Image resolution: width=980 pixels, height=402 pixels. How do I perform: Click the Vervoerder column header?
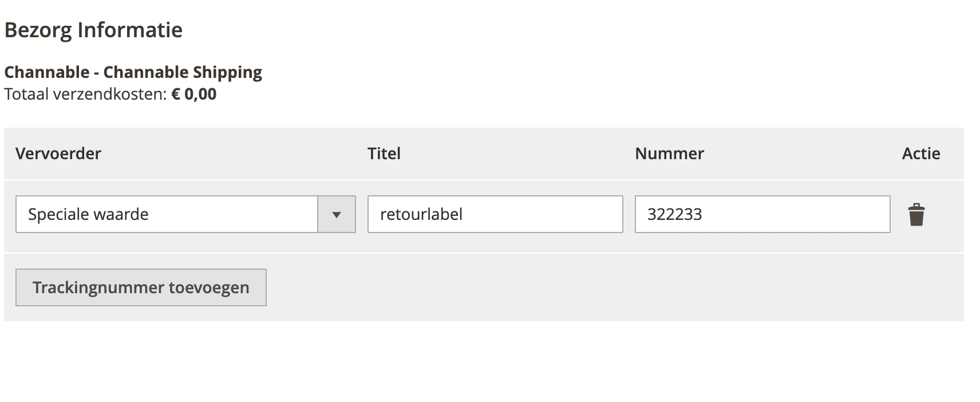click(x=58, y=153)
